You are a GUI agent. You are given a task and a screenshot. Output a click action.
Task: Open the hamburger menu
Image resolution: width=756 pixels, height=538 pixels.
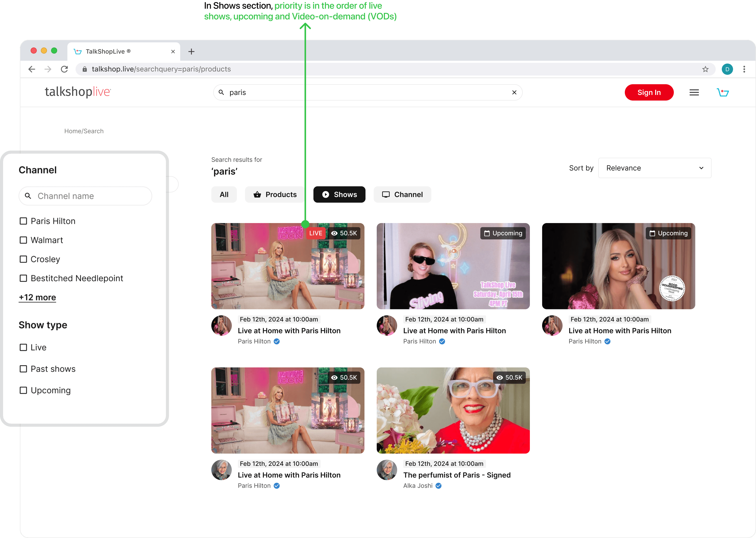coord(694,92)
